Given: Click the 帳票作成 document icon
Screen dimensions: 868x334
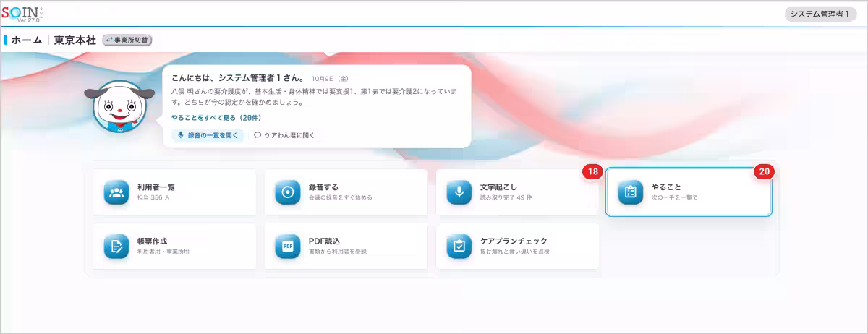Looking at the screenshot, I should (x=116, y=247).
